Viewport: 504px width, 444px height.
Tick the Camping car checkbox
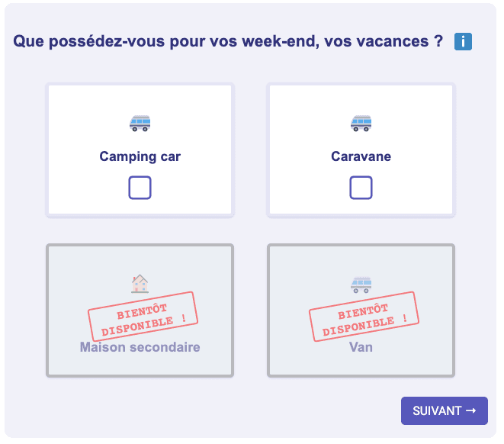[x=140, y=188]
